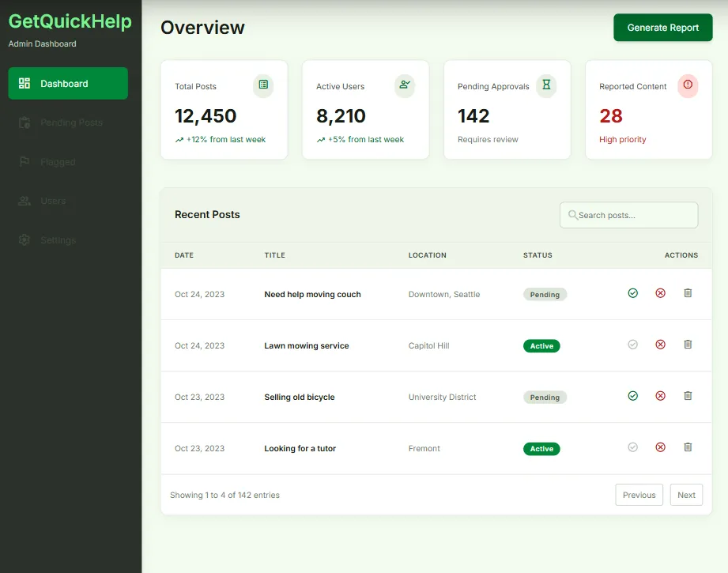
Task: Click approve icon for 'Lawn mowing service'
Action: [633, 345]
